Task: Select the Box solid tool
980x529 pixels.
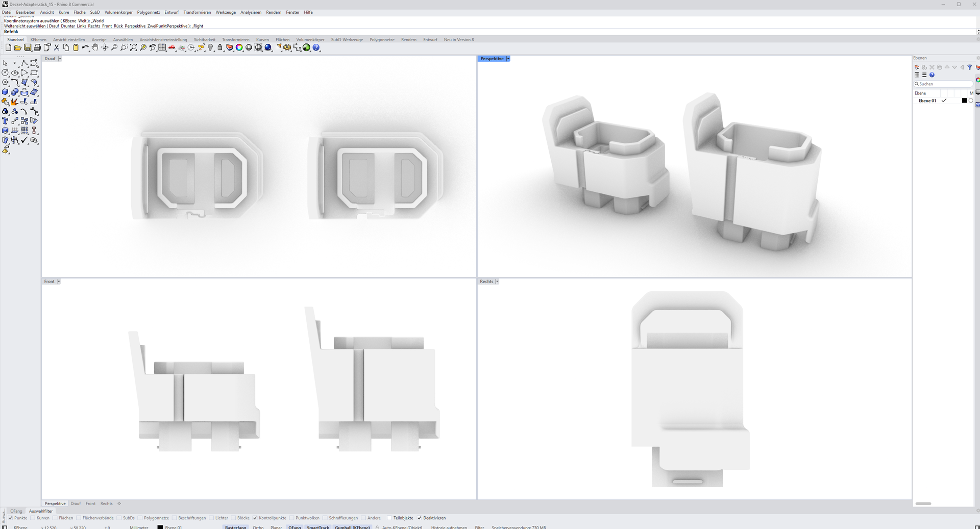Action: (x=5, y=92)
